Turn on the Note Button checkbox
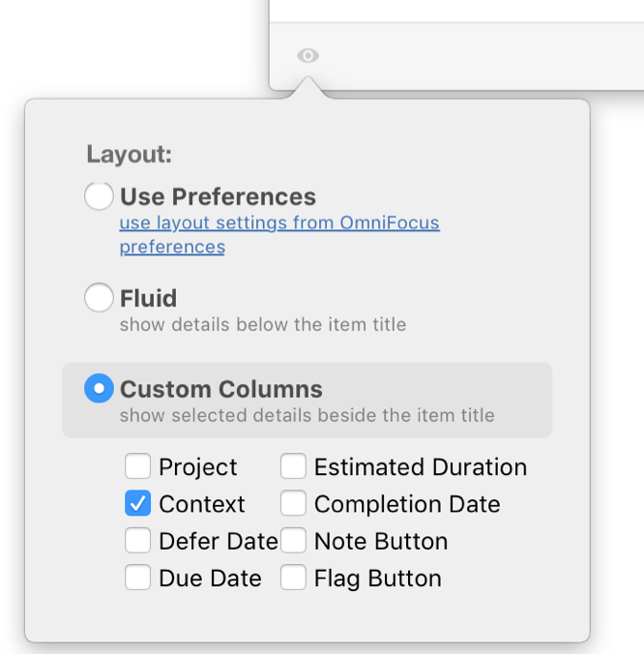 pyautogui.click(x=294, y=541)
